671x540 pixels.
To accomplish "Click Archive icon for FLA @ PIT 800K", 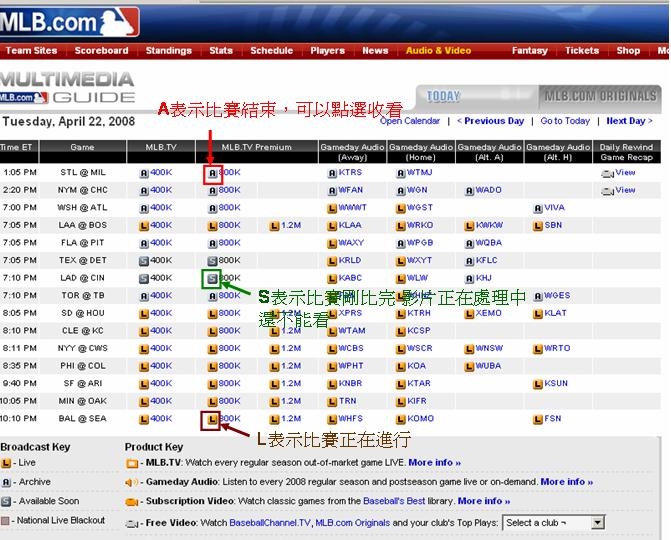I will [213, 243].
